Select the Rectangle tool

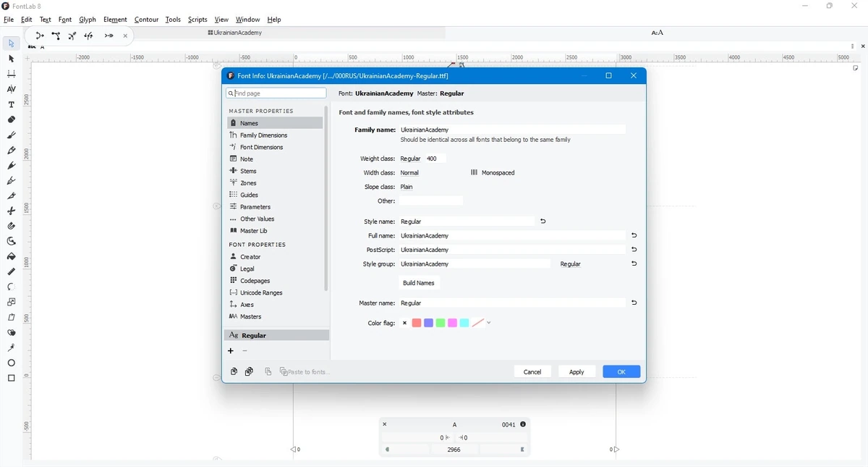[11, 378]
